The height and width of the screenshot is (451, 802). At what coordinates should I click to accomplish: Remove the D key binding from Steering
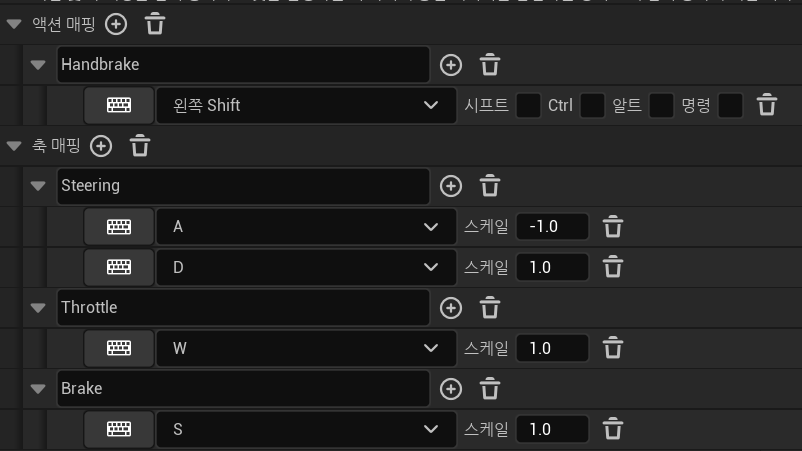(x=613, y=267)
